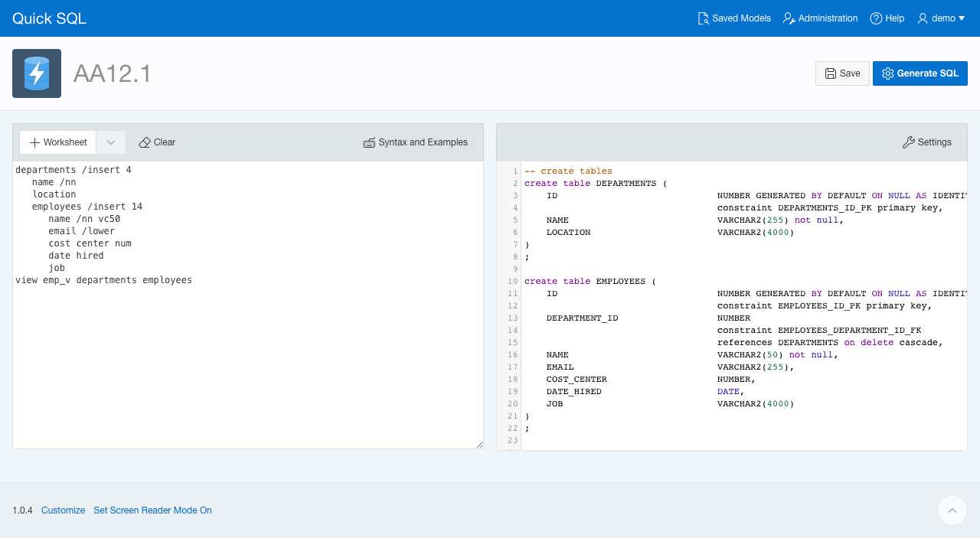The width and height of the screenshot is (980, 538).
Task: Open Syntax and Examples
Action: [x=415, y=142]
